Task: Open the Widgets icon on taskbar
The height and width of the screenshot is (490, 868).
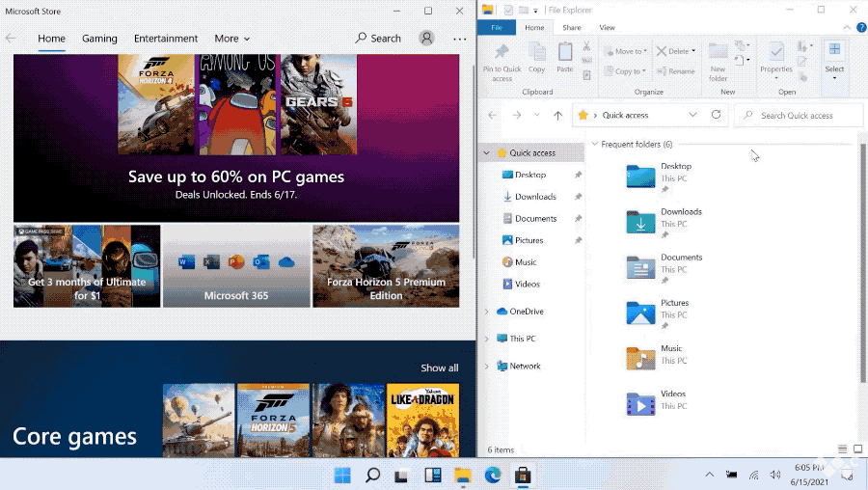Action: 433,476
